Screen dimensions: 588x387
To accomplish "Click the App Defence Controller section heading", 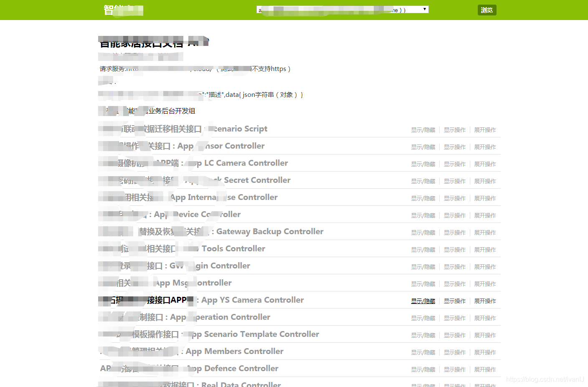I will pyautogui.click(x=188, y=368).
